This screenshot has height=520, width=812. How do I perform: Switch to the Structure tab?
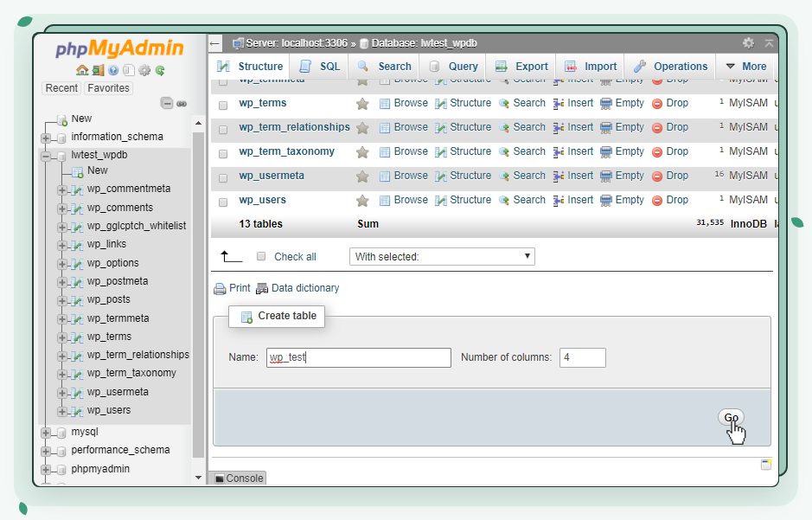pyautogui.click(x=250, y=67)
